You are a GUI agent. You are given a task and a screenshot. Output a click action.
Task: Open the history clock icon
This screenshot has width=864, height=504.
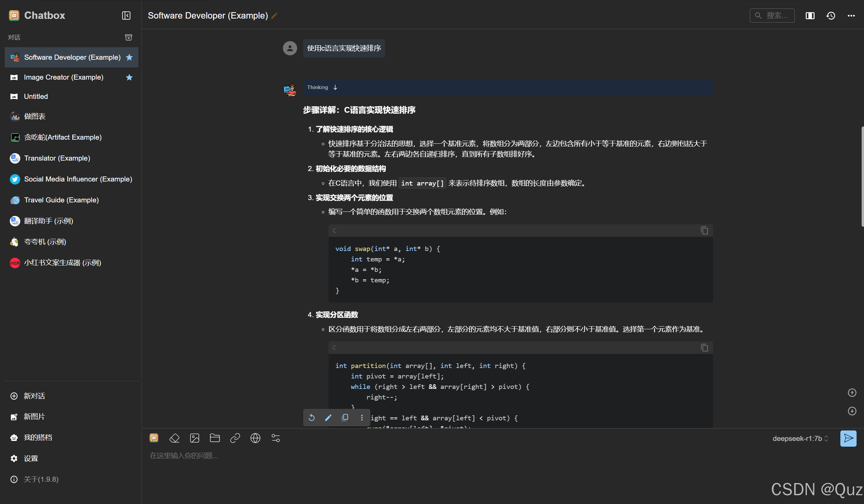click(830, 16)
